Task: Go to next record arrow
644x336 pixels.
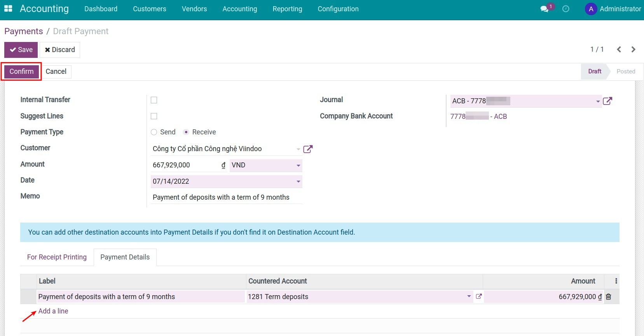Action: (634, 49)
